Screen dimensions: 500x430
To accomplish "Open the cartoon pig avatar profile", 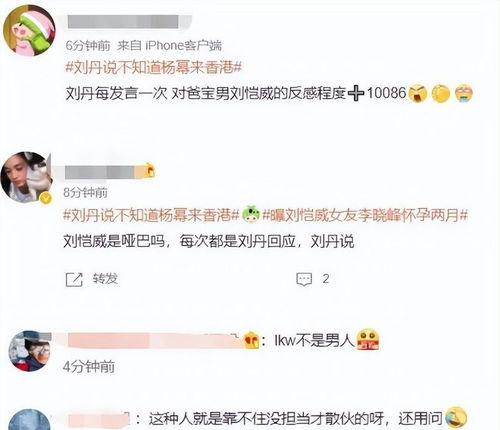I will [x=29, y=31].
